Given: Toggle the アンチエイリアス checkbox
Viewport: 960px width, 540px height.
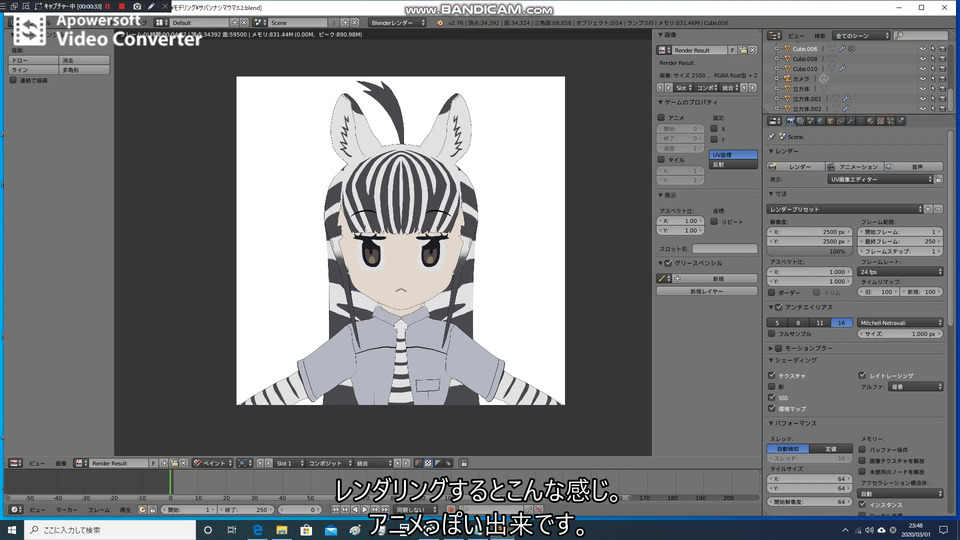Looking at the screenshot, I should (x=779, y=307).
